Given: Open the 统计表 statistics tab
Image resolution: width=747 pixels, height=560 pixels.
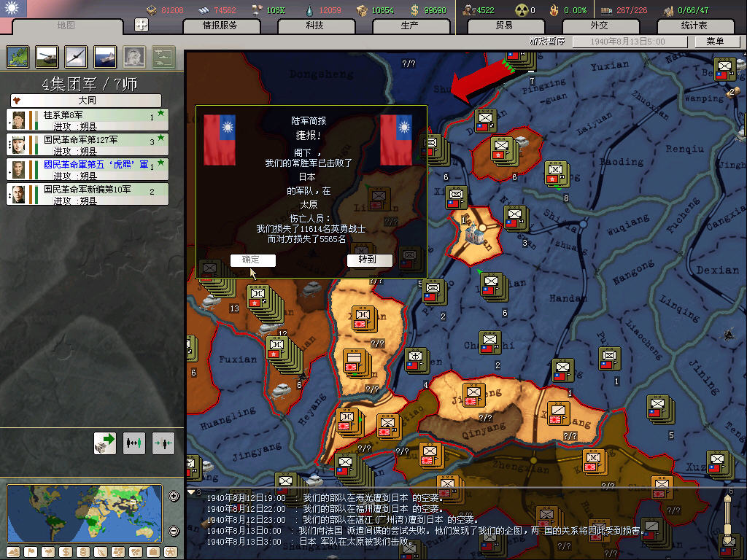Looking at the screenshot, I should (x=694, y=26).
